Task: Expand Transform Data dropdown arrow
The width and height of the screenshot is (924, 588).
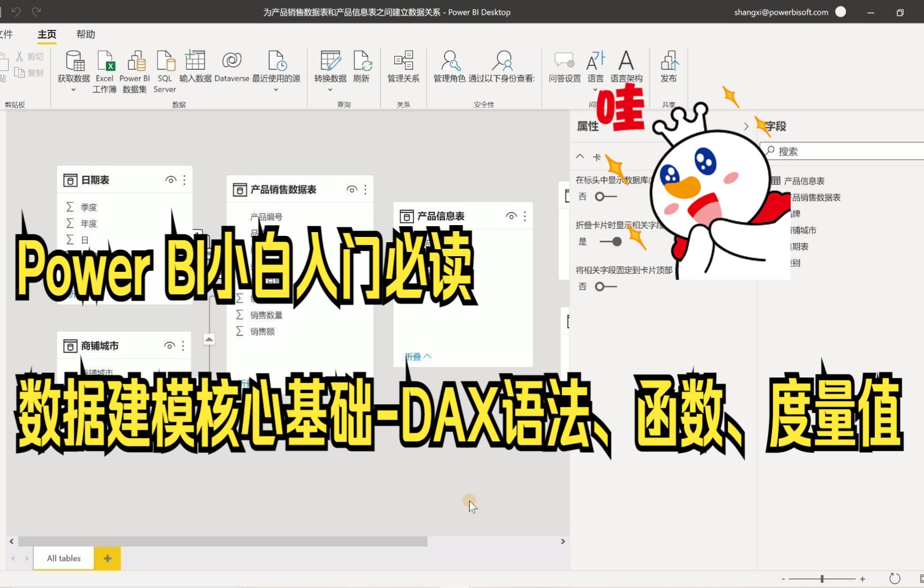Action: click(x=330, y=90)
